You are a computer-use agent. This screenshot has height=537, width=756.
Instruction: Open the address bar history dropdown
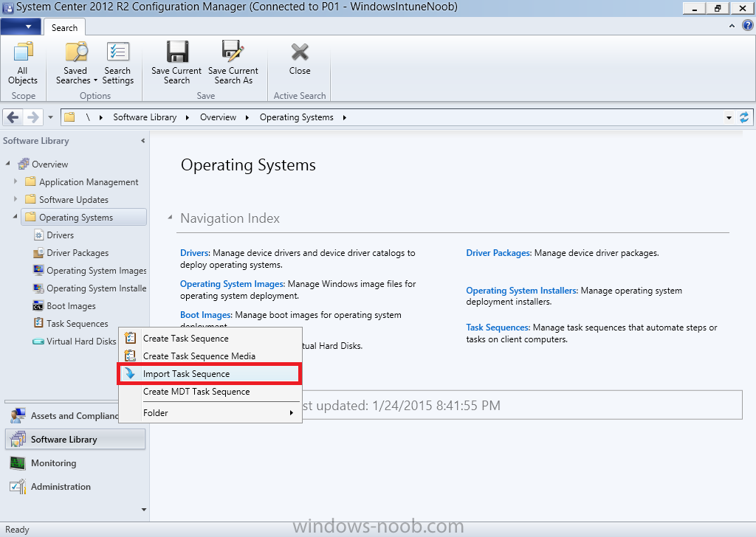[729, 117]
